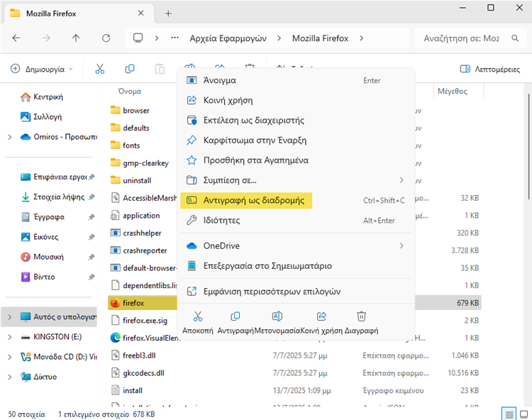Click chevron after Mozilla Firefox in address bar
This screenshot has width=532, height=420.
click(362, 38)
